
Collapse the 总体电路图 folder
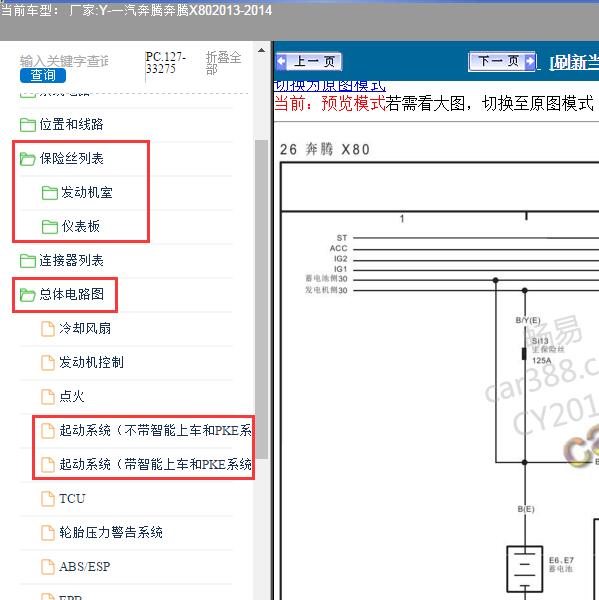(x=71, y=294)
